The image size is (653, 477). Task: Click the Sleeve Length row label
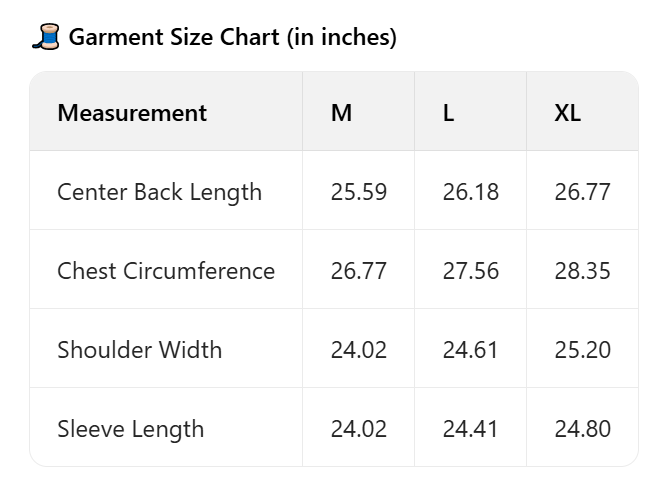click(130, 429)
